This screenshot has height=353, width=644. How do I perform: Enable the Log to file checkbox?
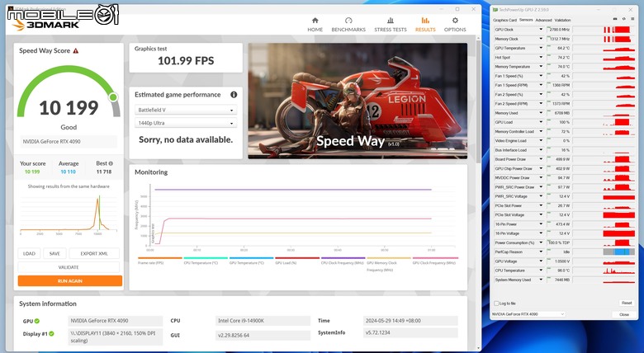(496, 304)
